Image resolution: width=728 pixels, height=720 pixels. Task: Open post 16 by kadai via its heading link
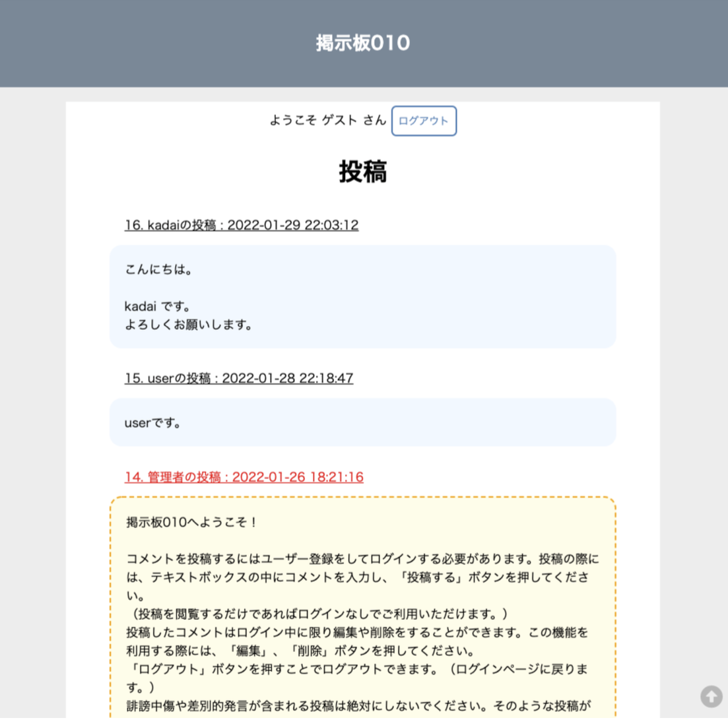coord(240,224)
